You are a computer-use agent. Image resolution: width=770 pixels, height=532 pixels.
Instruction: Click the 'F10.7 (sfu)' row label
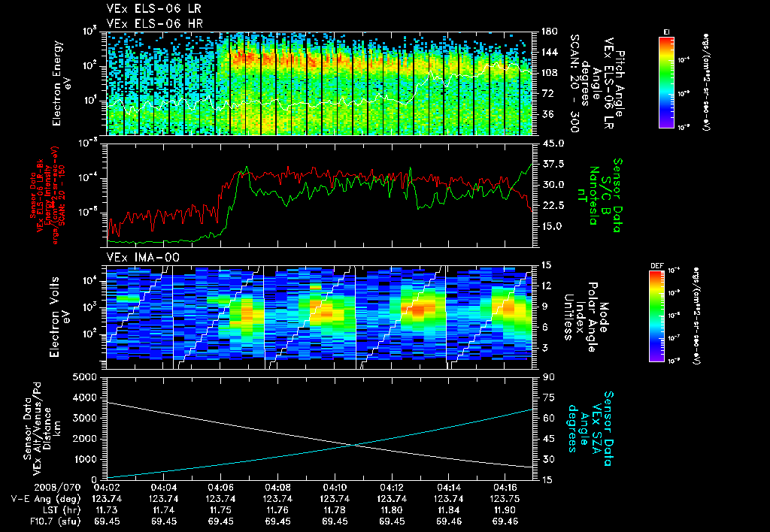coord(54,521)
